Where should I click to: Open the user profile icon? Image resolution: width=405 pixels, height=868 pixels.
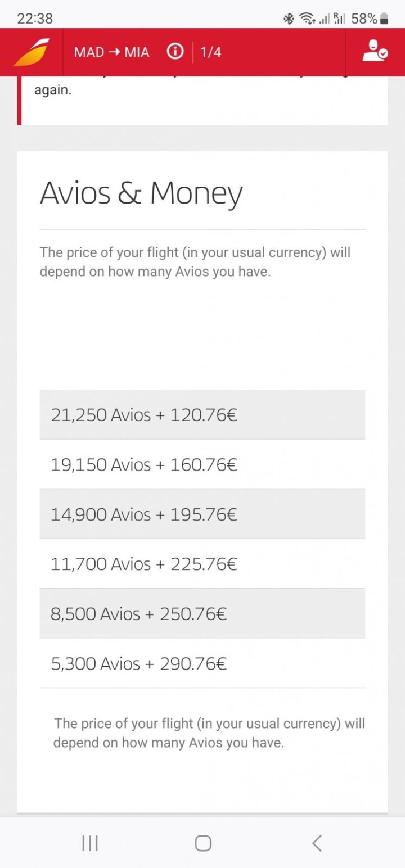click(x=374, y=51)
